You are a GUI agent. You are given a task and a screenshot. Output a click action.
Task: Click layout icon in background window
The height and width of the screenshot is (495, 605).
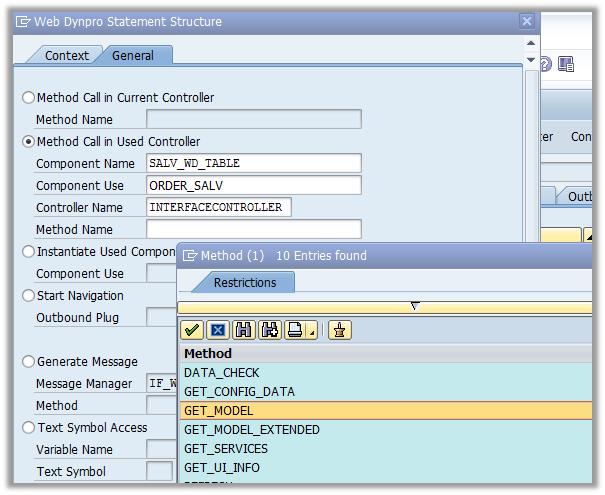click(566, 64)
